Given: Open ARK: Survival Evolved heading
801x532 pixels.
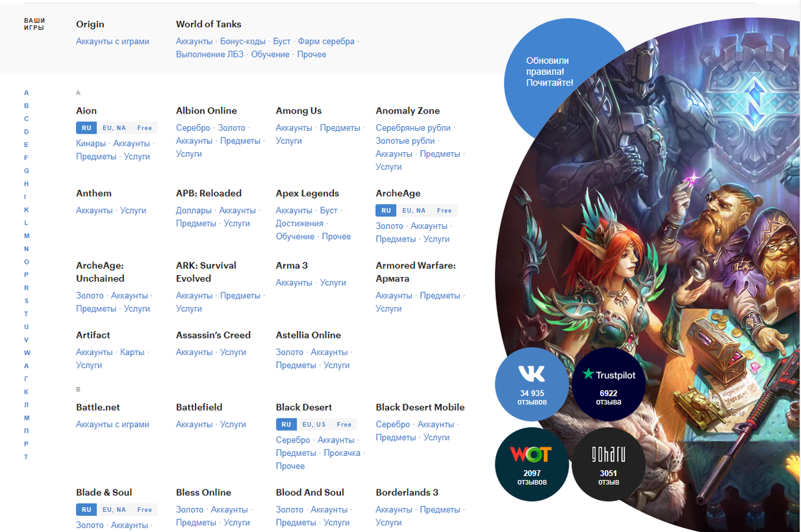Looking at the screenshot, I should [x=206, y=272].
